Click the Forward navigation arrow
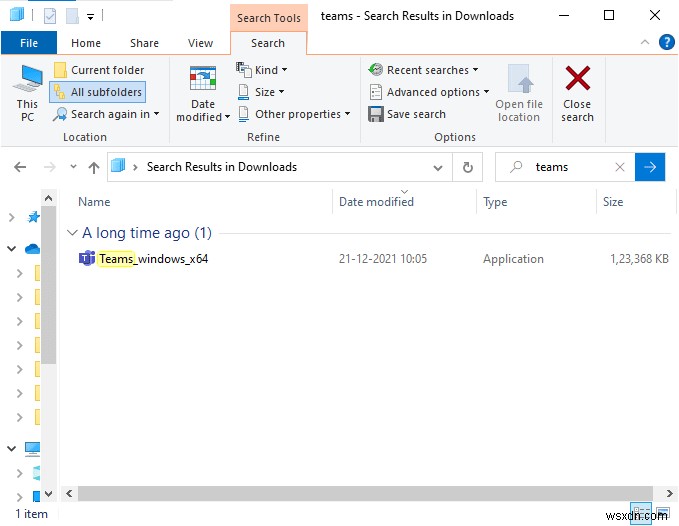The width and height of the screenshot is (679, 526). click(50, 167)
